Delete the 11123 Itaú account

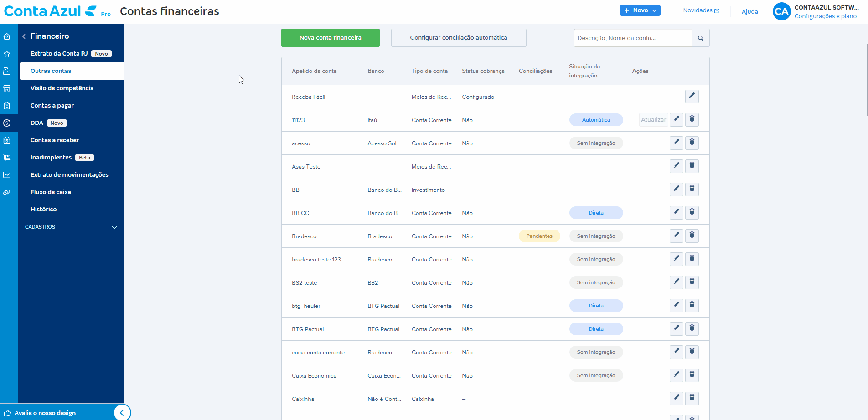[x=692, y=119]
